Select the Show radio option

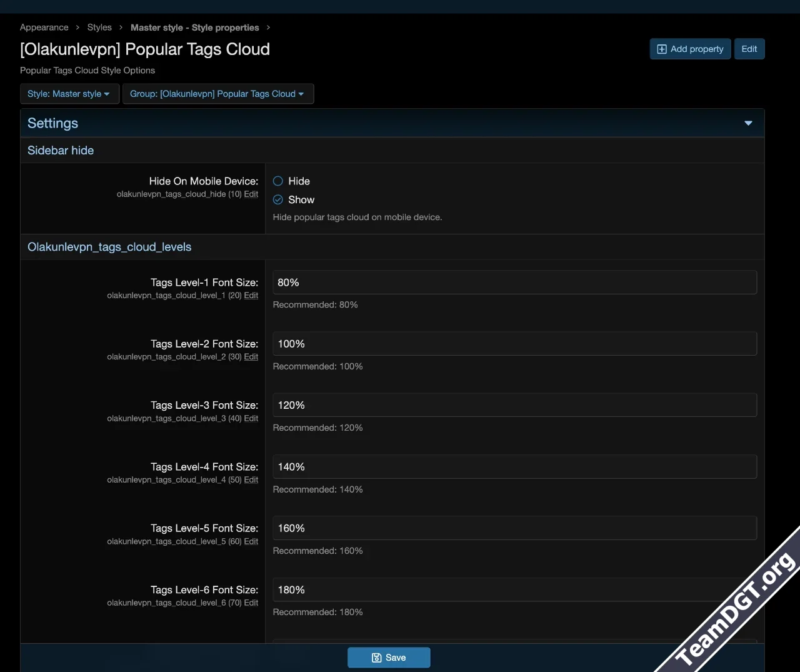(278, 200)
